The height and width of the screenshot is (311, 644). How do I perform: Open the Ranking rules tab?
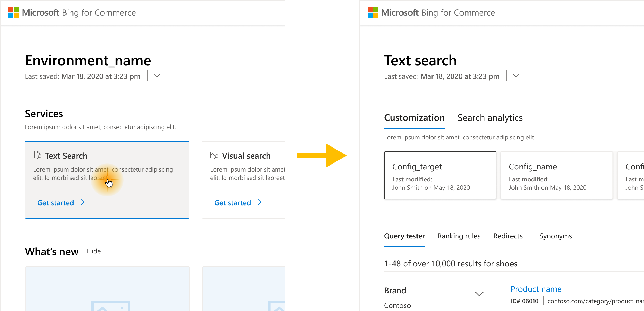point(459,236)
